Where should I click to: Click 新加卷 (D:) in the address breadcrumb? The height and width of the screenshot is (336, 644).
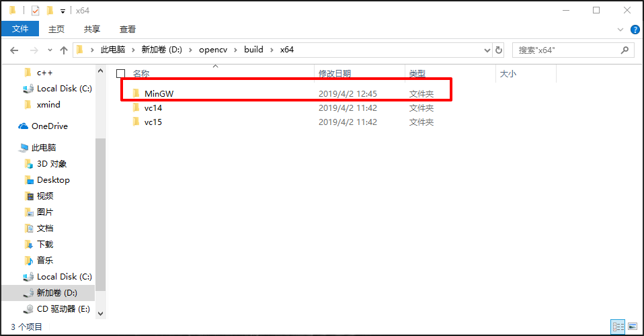coord(162,50)
